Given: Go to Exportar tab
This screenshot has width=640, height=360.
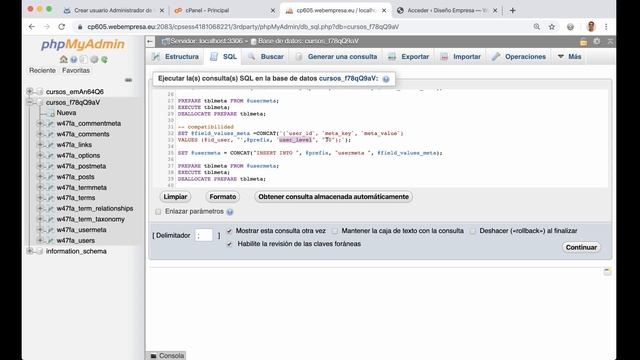Looking at the screenshot, I should pyautogui.click(x=409, y=57).
